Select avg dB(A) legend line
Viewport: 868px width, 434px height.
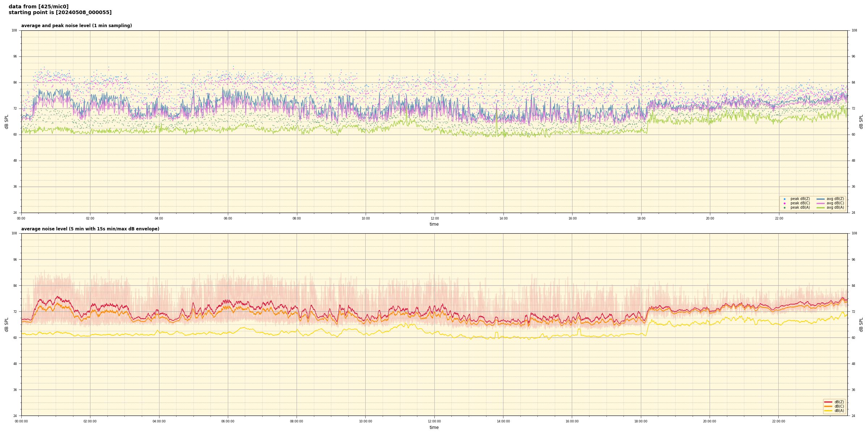[x=821, y=208]
